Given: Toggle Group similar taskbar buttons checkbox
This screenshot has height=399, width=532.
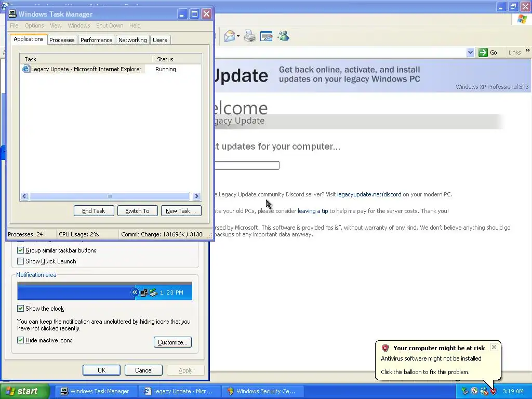Looking at the screenshot, I should click(x=20, y=250).
